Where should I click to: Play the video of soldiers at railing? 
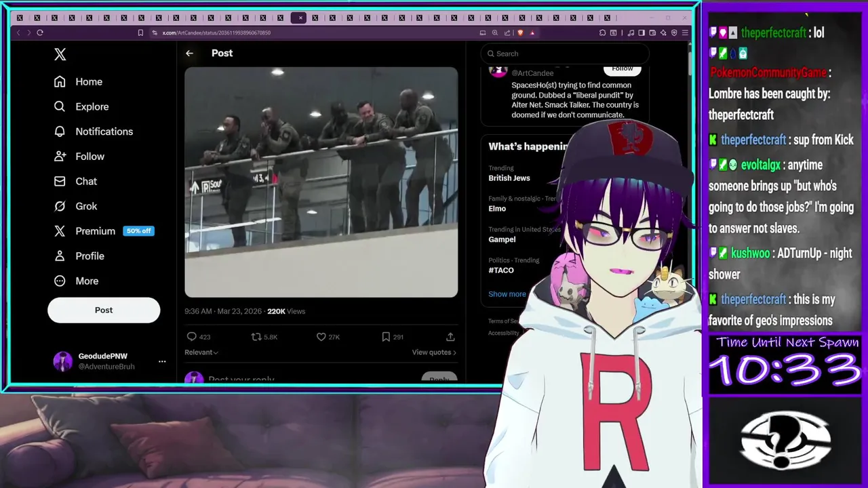pos(321,182)
